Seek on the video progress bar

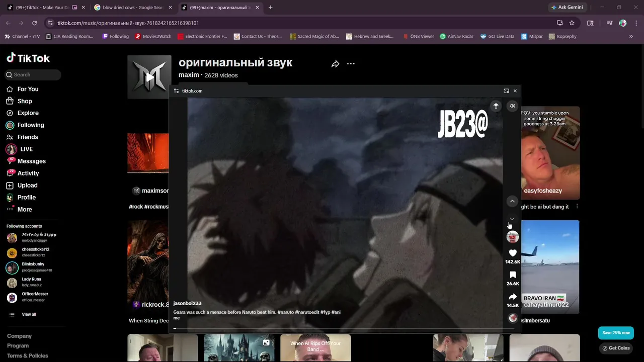[345, 329]
